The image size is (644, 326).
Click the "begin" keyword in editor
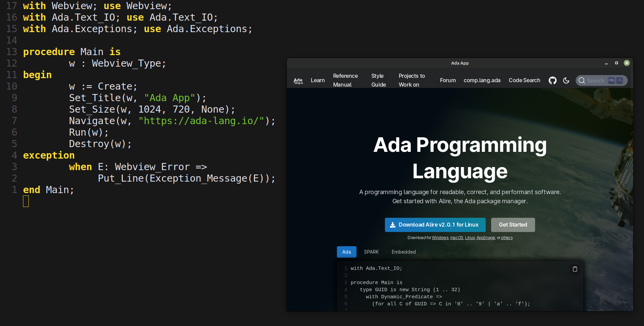pos(37,75)
